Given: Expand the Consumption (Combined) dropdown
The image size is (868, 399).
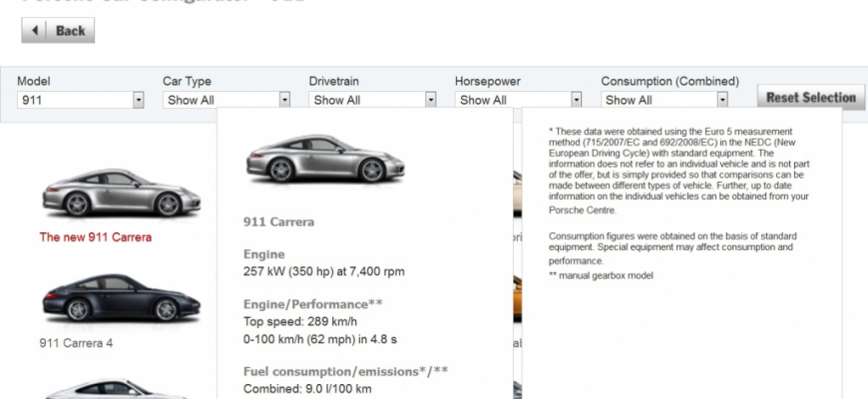Looking at the screenshot, I should coord(664,100).
